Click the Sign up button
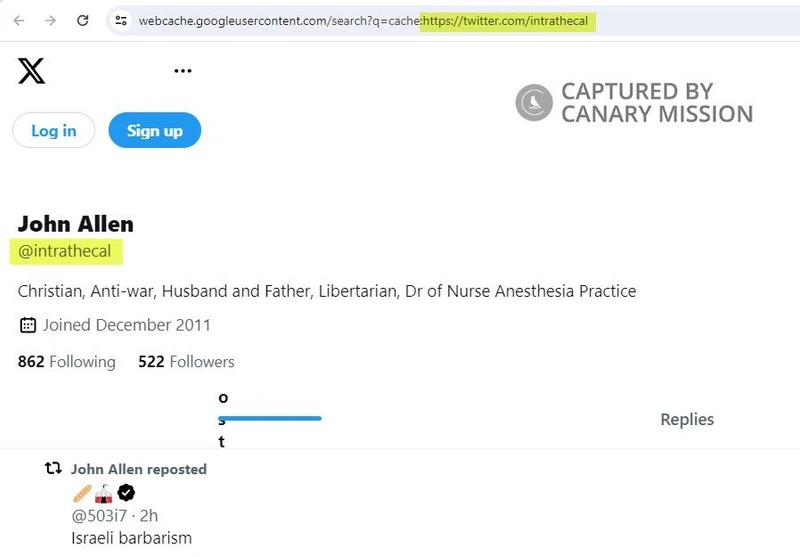 (155, 131)
